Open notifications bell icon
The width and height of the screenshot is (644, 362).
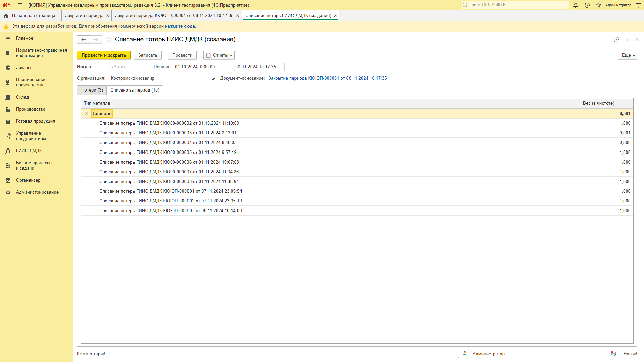(x=576, y=5)
